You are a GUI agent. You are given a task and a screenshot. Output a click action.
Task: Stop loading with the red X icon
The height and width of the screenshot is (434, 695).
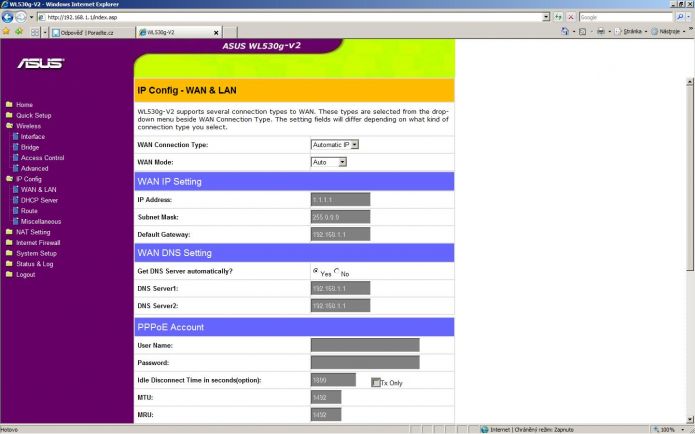[571, 17]
